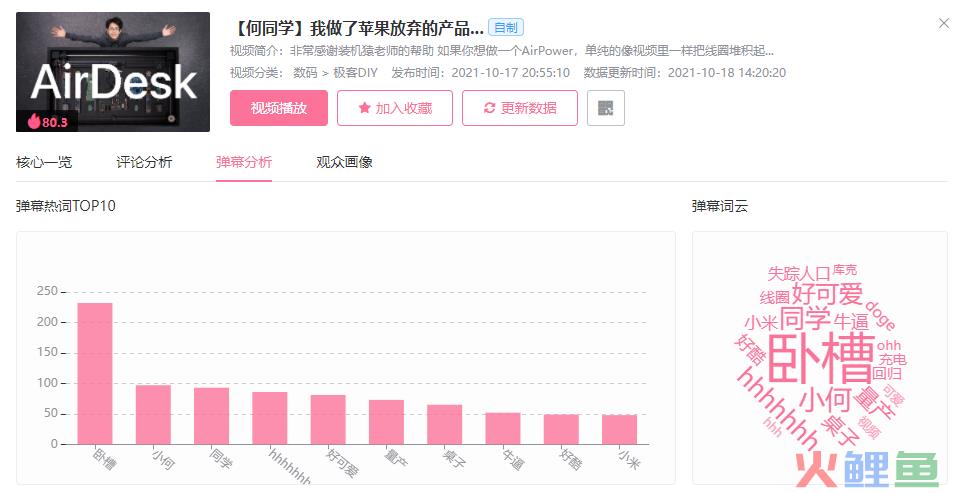This screenshot has height=493, width=963.
Task: Click 回归 in the word cloud
Action: coord(887,373)
